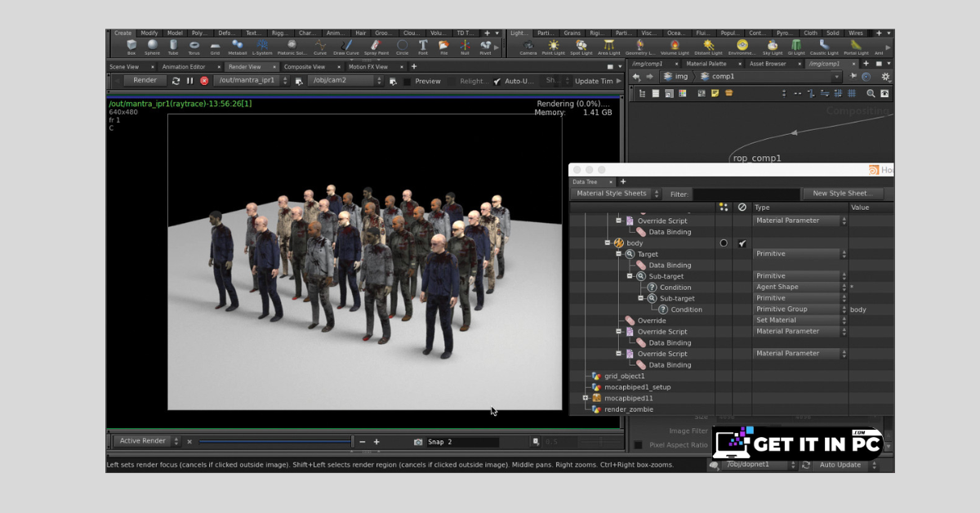Select the Grid shelf tool

click(x=215, y=47)
